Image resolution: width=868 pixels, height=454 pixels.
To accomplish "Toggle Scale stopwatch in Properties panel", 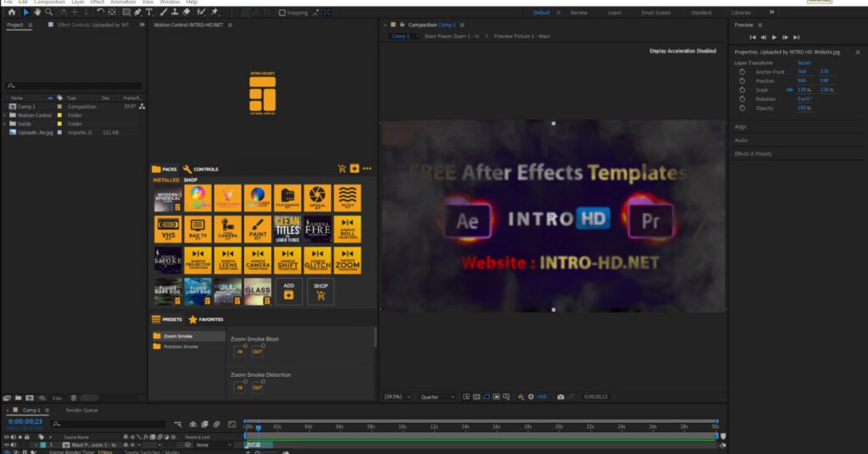I will click(742, 90).
